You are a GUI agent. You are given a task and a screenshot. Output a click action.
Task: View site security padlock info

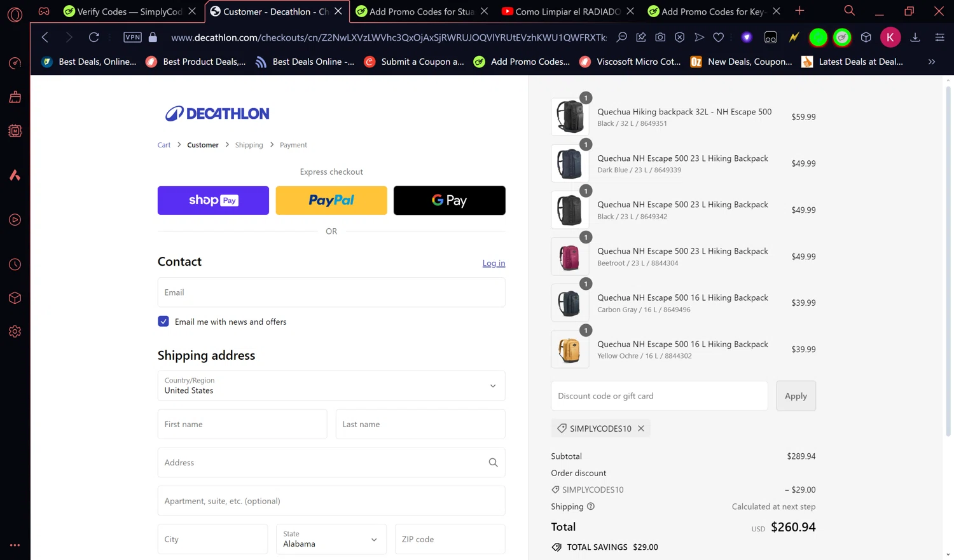pyautogui.click(x=153, y=38)
